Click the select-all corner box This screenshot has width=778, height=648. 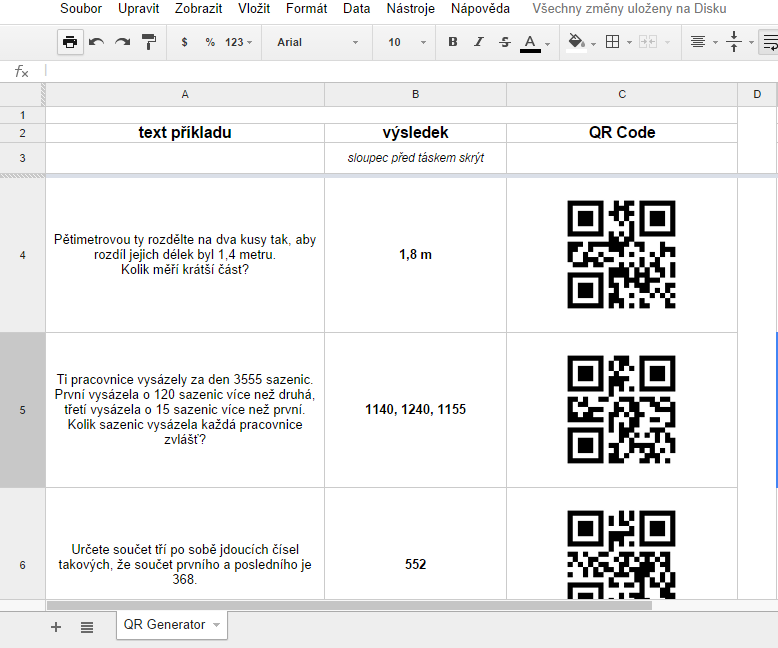[x=22, y=94]
